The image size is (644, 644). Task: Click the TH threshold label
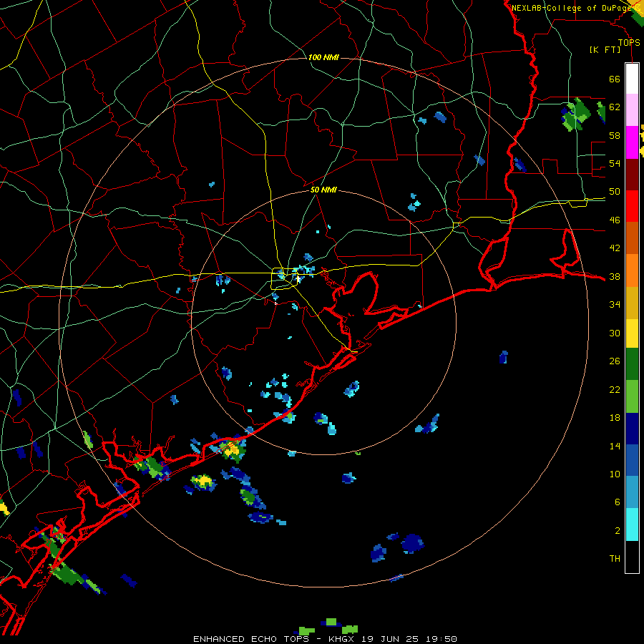point(615,559)
